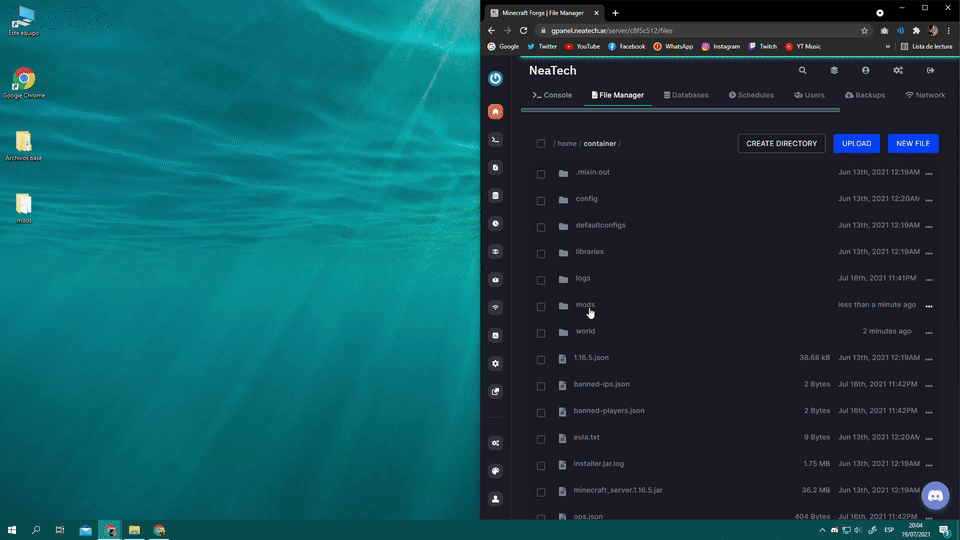The width and height of the screenshot is (960, 540).
Task: Switch to the Databases tab
Action: click(686, 95)
